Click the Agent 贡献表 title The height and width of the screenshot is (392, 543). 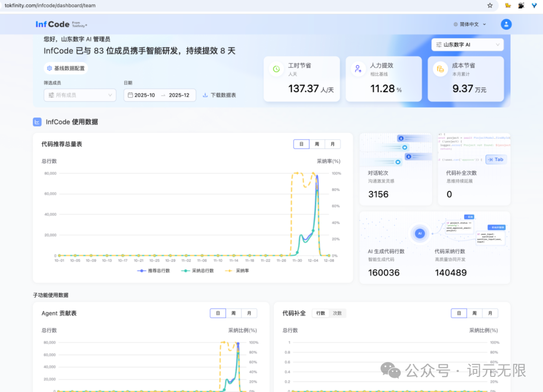tap(59, 313)
